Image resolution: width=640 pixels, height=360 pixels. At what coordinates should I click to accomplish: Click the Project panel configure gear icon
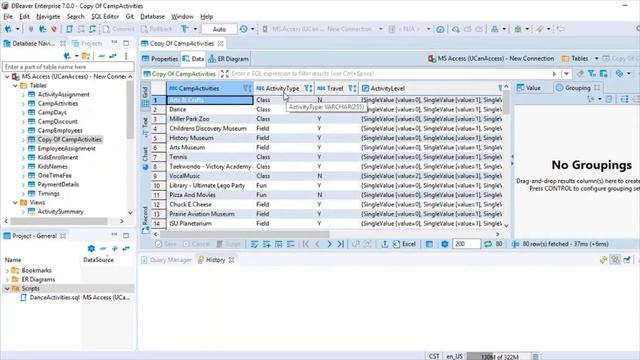(91, 249)
